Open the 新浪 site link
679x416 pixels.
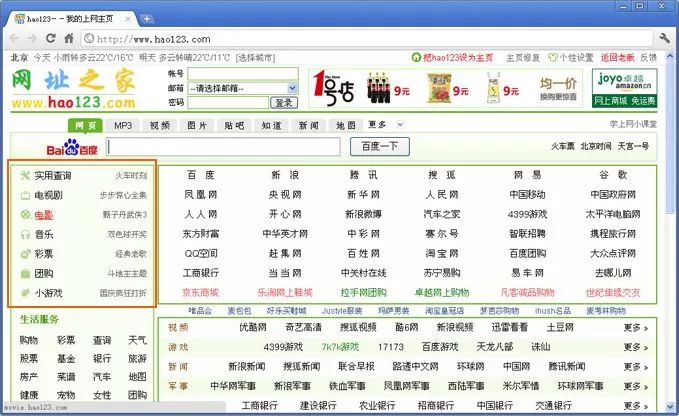click(x=285, y=175)
